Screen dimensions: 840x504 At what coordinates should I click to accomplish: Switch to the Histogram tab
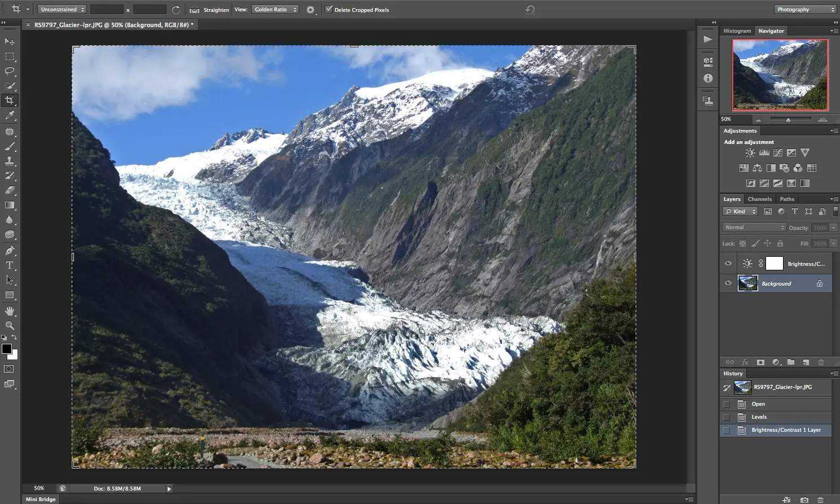click(x=737, y=31)
